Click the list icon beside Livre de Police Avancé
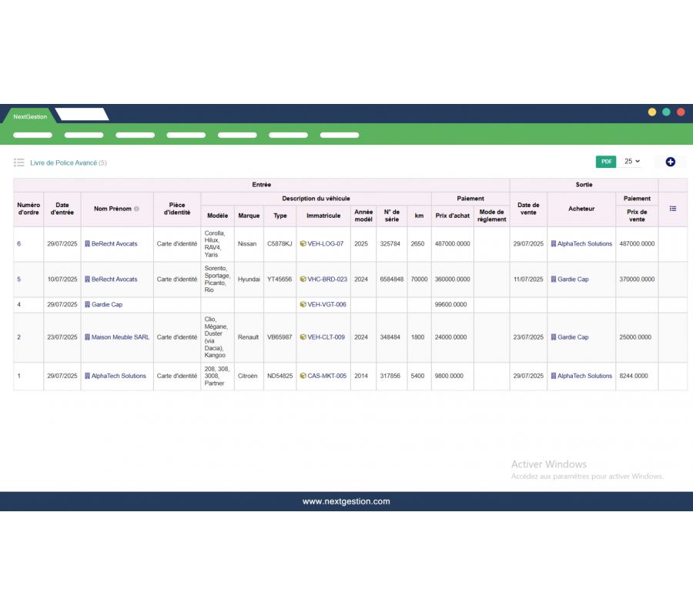This screenshot has height=616, width=693. [x=19, y=162]
